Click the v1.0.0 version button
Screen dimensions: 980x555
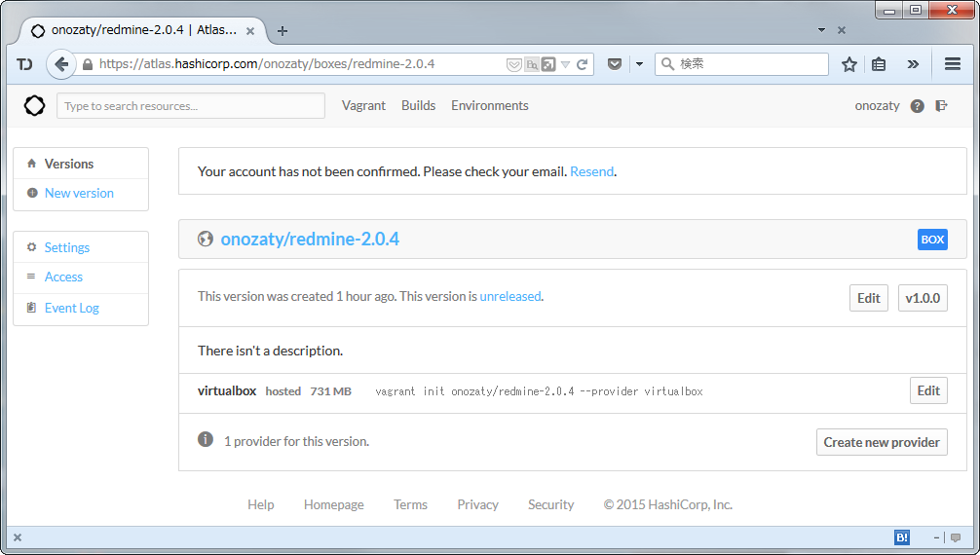tap(923, 298)
